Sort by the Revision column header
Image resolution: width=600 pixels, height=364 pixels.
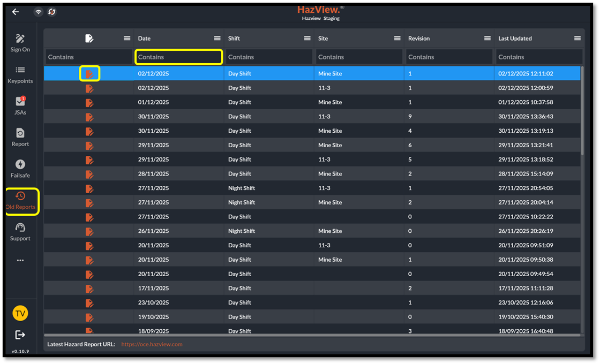pos(419,39)
